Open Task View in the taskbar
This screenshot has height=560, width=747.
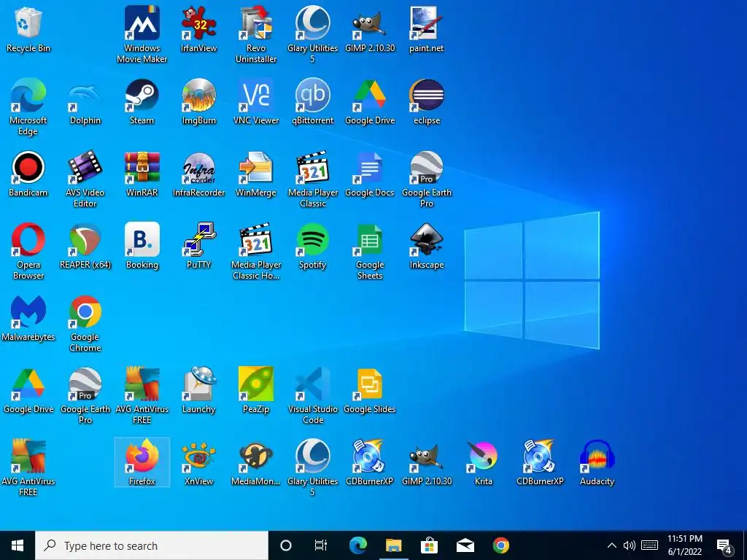point(321,545)
